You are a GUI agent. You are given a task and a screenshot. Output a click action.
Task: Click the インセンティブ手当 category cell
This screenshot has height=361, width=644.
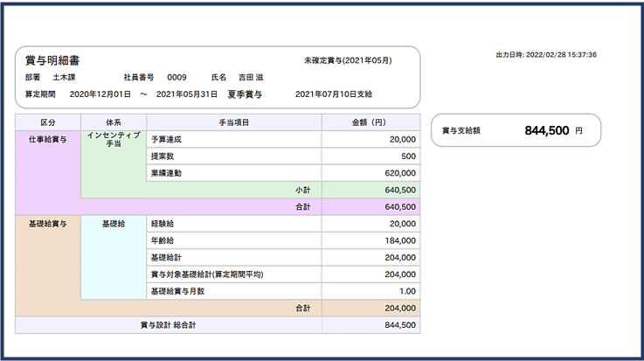point(113,140)
